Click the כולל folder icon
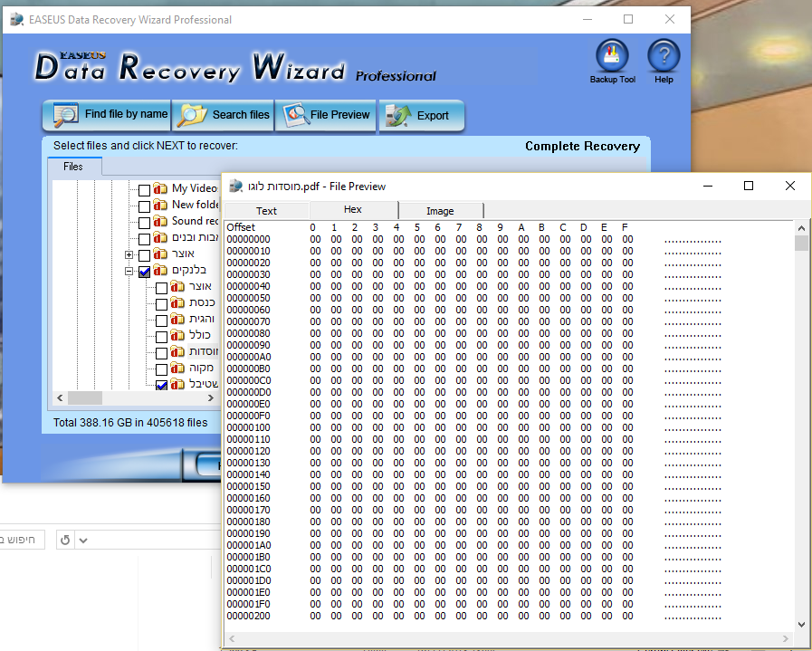Screen dimensions: 812x651 point(177,335)
